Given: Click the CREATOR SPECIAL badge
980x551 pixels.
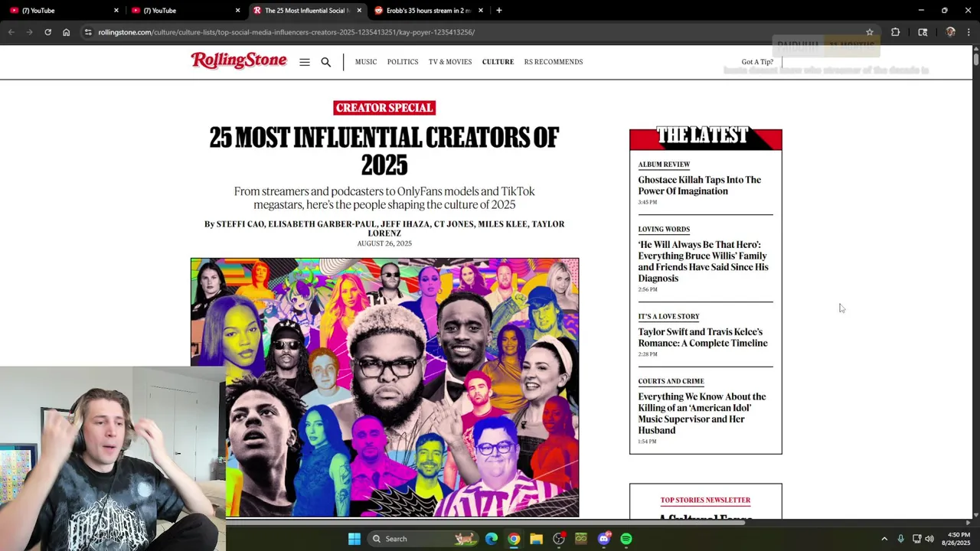Looking at the screenshot, I should point(384,108).
